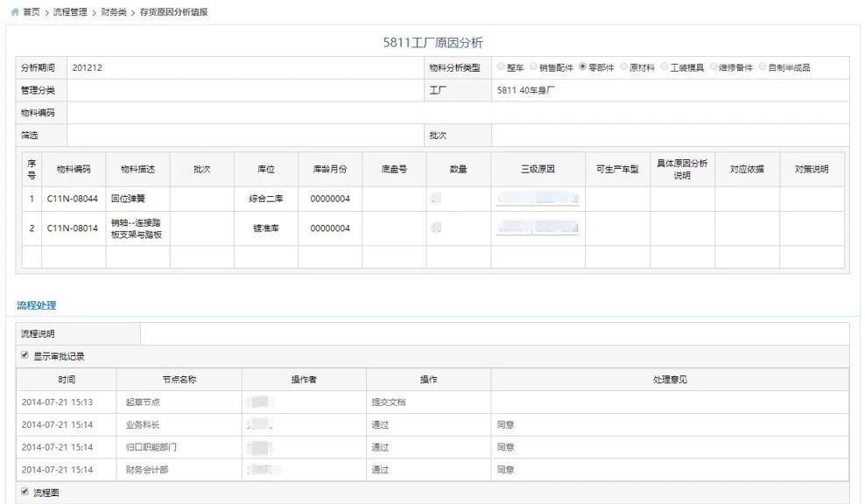The width and height of the screenshot is (865, 504).
Task: Open 三级原因 field for C11N-08014 row
Action: point(538,228)
